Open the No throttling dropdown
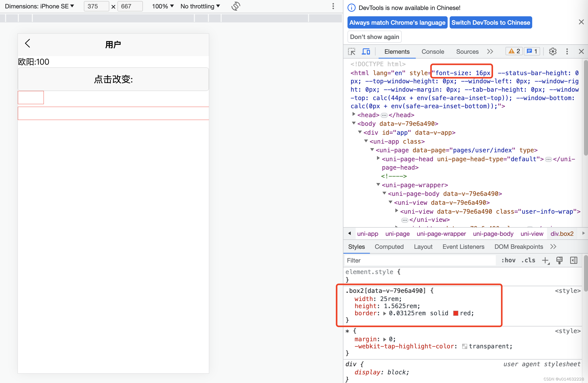This screenshot has width=588, height=383. click(200, 6)
